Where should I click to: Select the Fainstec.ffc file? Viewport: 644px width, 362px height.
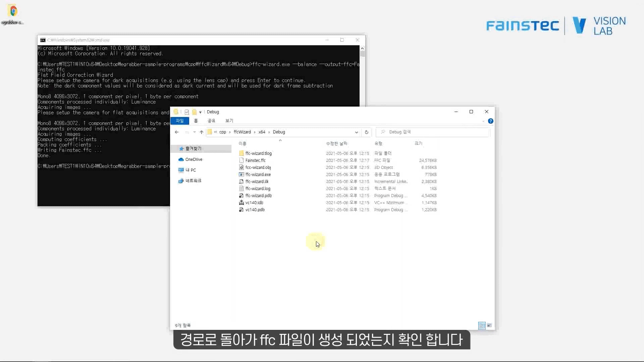point(255,161)
